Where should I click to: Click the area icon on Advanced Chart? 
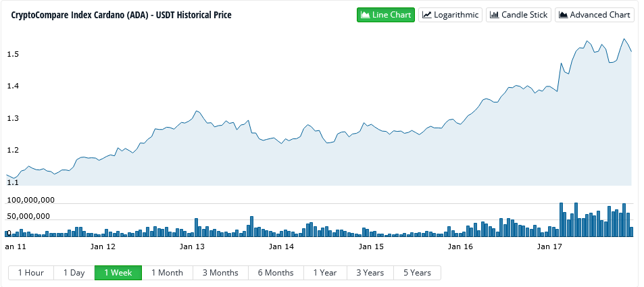564,15
